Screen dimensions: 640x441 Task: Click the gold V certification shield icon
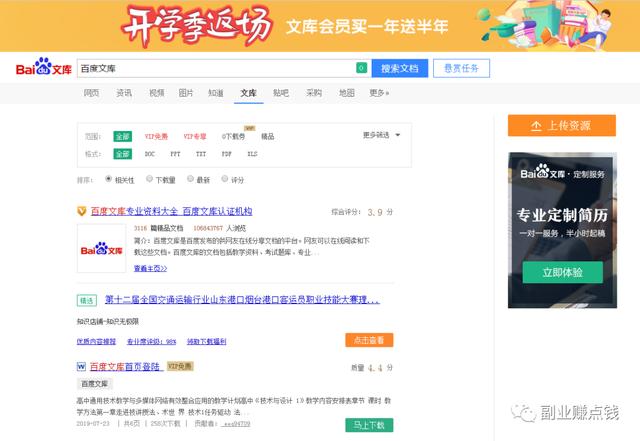[x=82, y=212]
